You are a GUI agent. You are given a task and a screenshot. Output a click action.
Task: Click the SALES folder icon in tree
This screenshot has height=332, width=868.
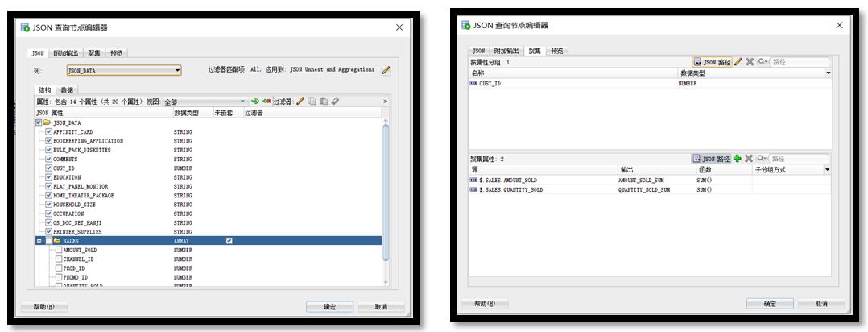pyautogui.click(x=57, y=241)
